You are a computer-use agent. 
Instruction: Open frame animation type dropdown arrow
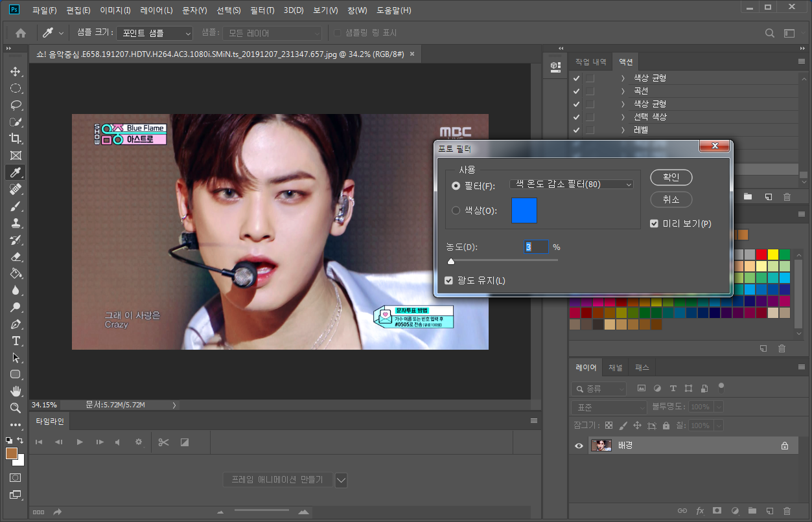coord(341,480)
